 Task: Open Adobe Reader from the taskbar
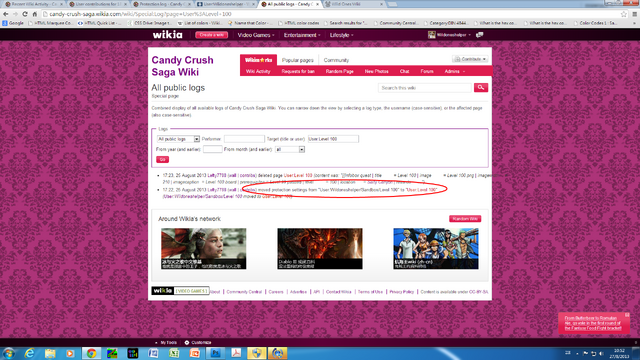pos(236,353)
